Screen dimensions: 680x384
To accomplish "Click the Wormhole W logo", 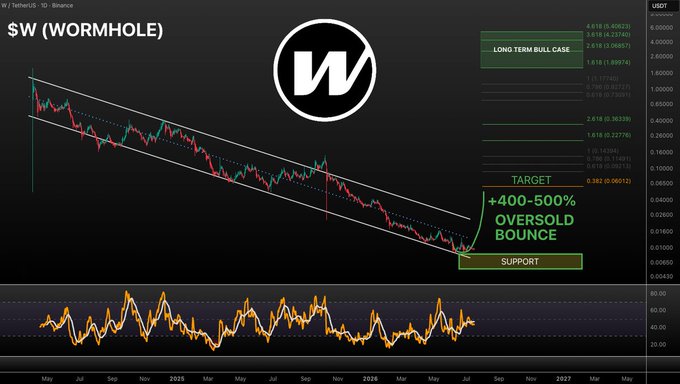I will tap(325, 70).
